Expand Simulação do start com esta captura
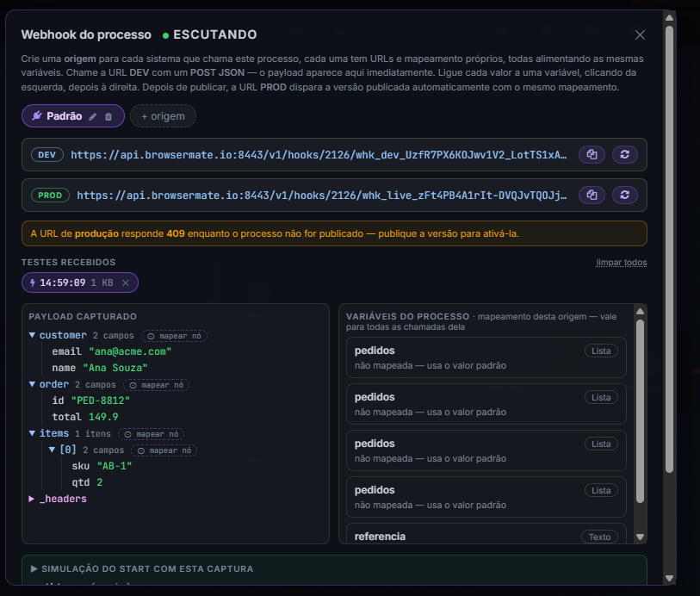The width and height of the screenshot is (700, 596). [141, 568]
